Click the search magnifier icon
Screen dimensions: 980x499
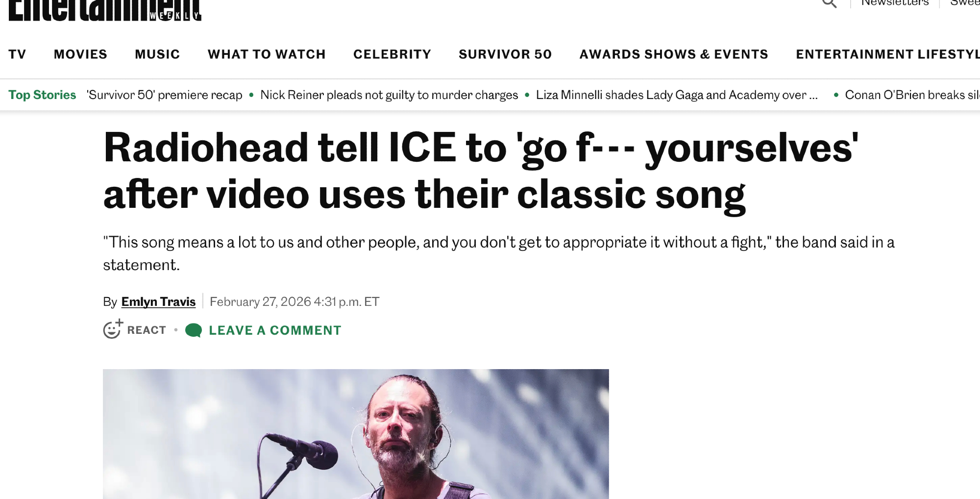(829, 4)
